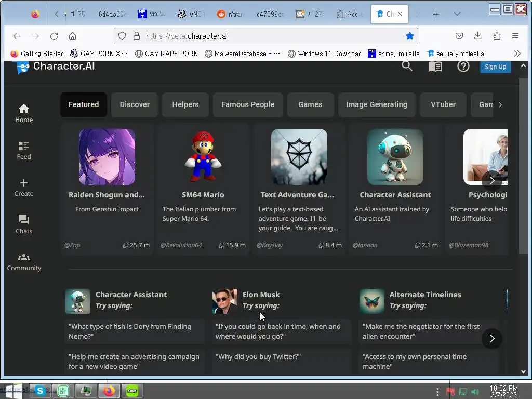Switch to the r/tran browser tab

231,14
